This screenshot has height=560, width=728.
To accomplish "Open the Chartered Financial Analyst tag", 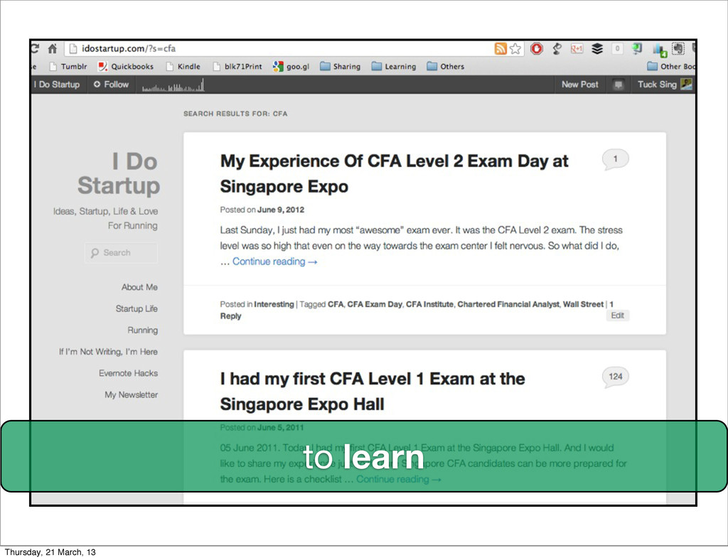I will [508, 304].
